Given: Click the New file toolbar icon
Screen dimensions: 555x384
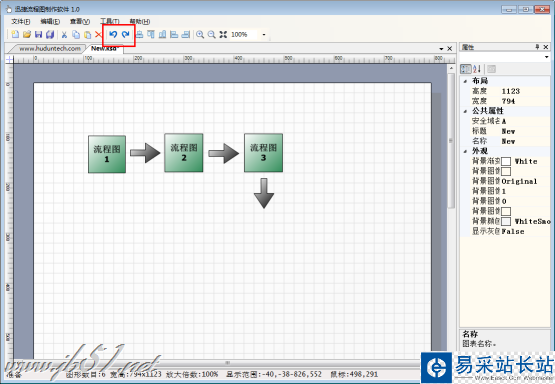Looking at the screenshot, I should 15,34.
